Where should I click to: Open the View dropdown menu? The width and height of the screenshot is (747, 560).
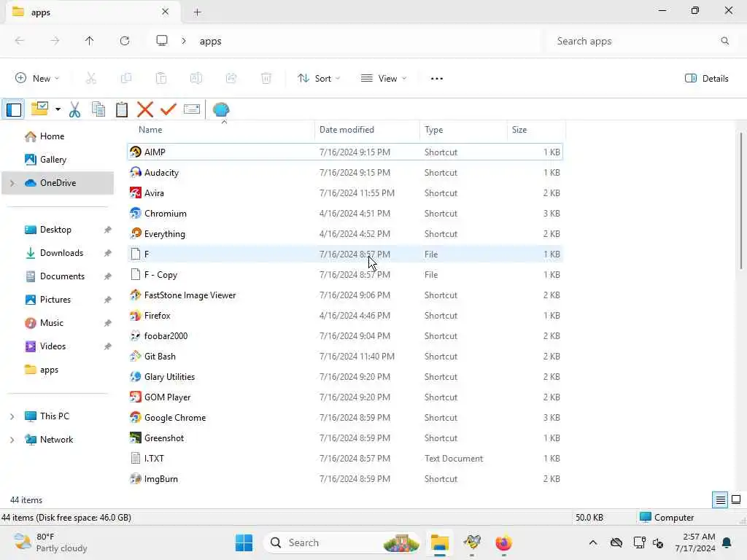point(384,79)
